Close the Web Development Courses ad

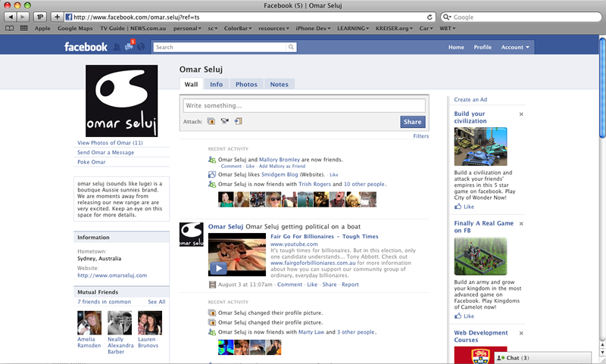[x=521, y=333]
